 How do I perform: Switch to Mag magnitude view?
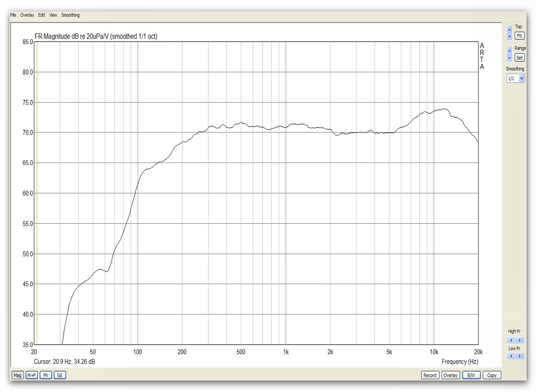click(18, 375)
